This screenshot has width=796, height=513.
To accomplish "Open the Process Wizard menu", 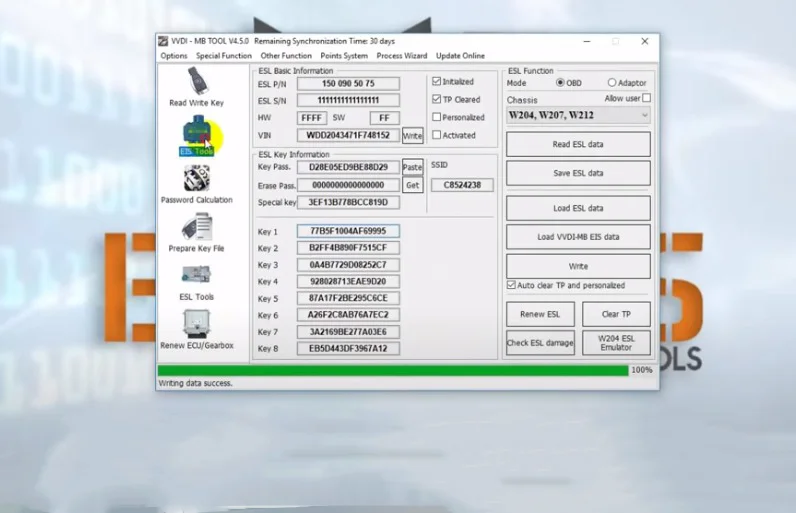I will (402, 56).
